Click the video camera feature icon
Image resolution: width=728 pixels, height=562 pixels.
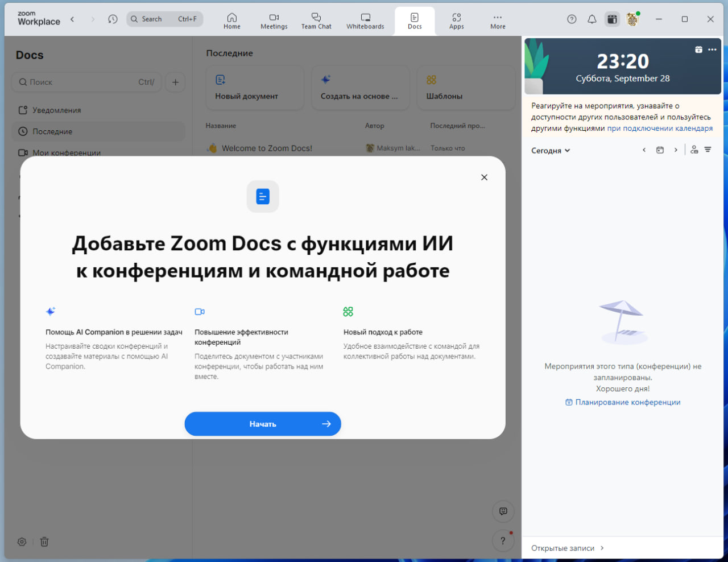pyautogui.click(x=200, y=312)
